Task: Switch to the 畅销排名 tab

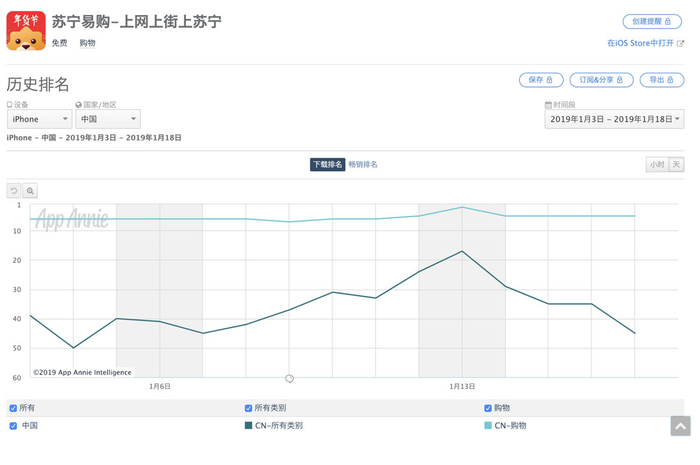Action: coord(363,165)
